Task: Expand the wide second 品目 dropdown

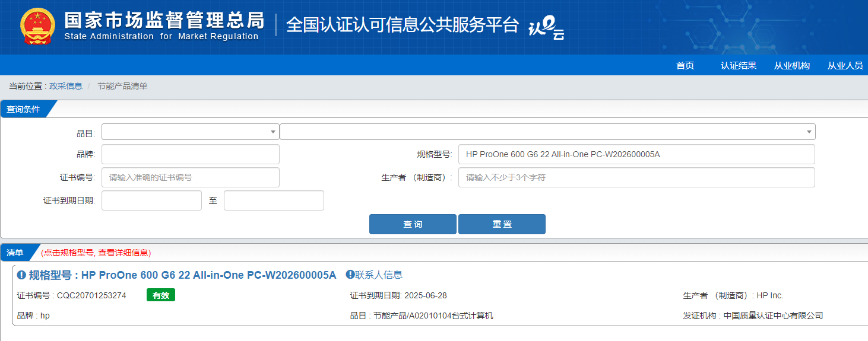Action: [x=547, y=132]
